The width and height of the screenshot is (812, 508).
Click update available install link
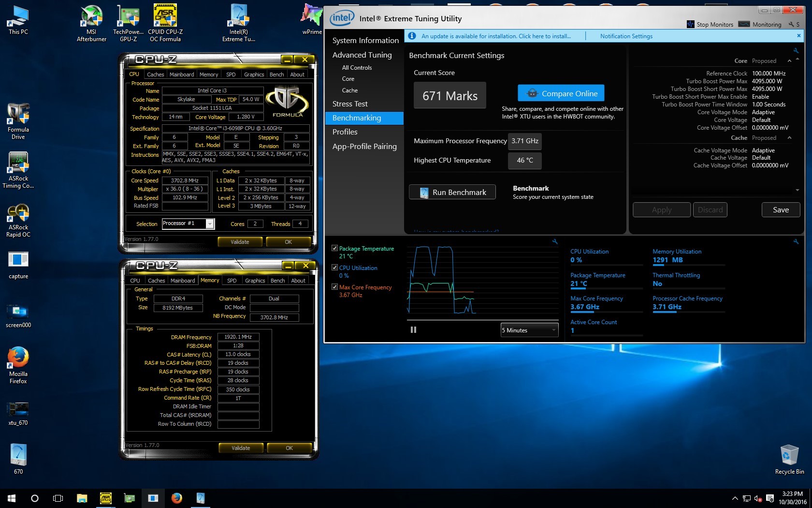496,36
